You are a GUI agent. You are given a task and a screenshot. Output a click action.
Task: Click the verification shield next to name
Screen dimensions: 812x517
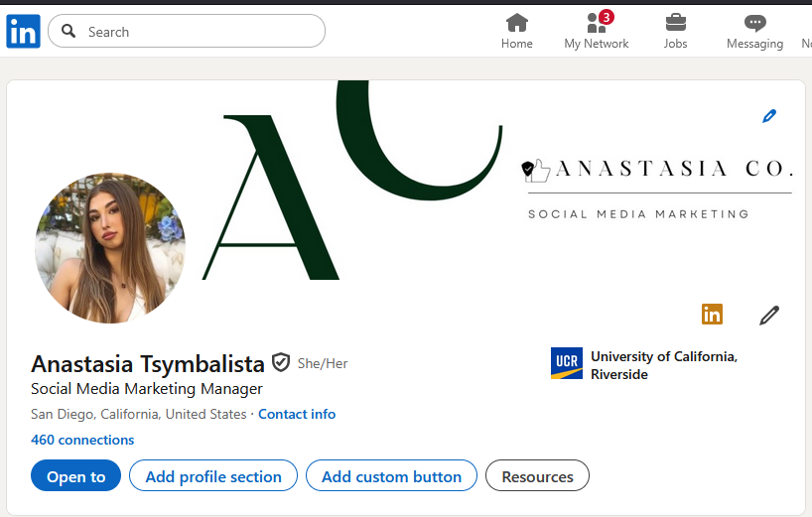(281, 363)
